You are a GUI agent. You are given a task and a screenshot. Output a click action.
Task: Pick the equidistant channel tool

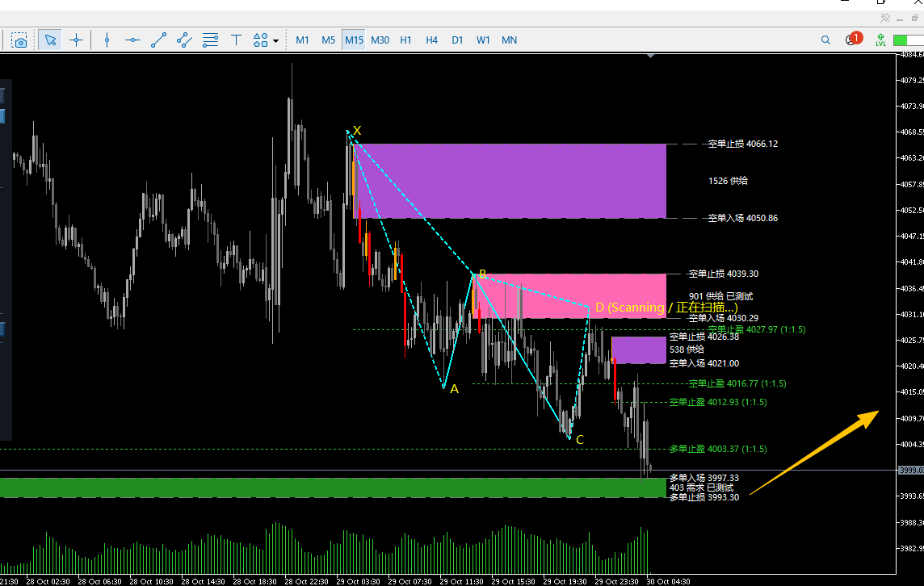click(x=184, y=40)
